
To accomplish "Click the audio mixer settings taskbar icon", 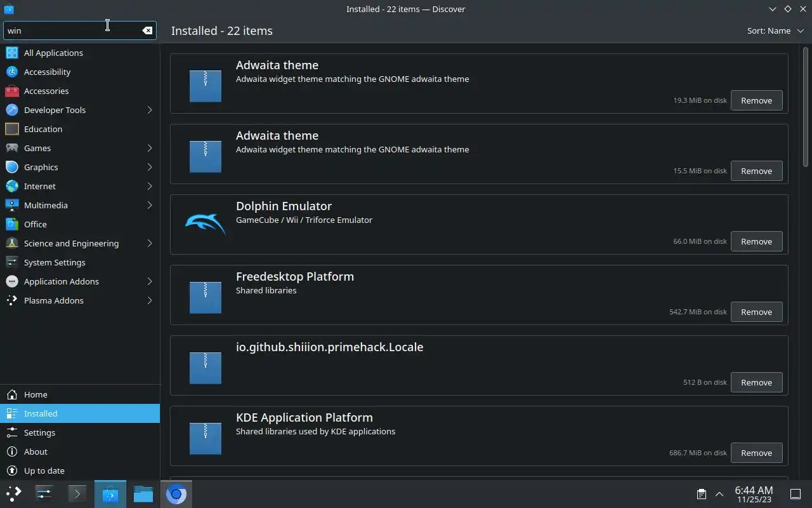I will coord(44,493).
